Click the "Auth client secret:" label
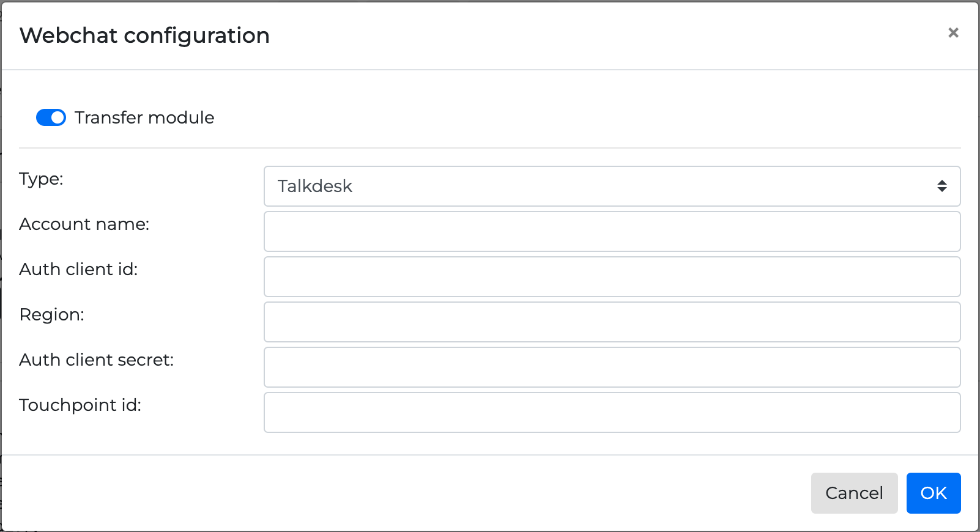The width and height of the screenshot is (980, 532). tap(97, 360)
